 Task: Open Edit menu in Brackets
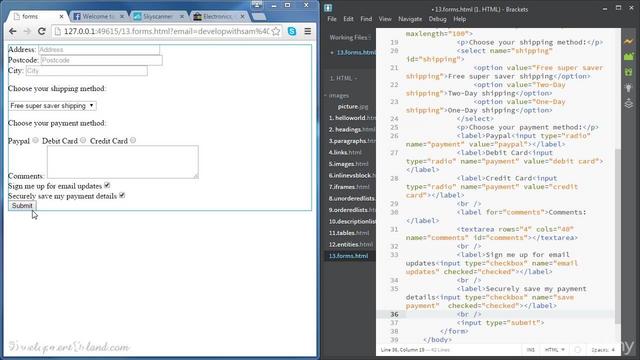(x=348, y=19)
